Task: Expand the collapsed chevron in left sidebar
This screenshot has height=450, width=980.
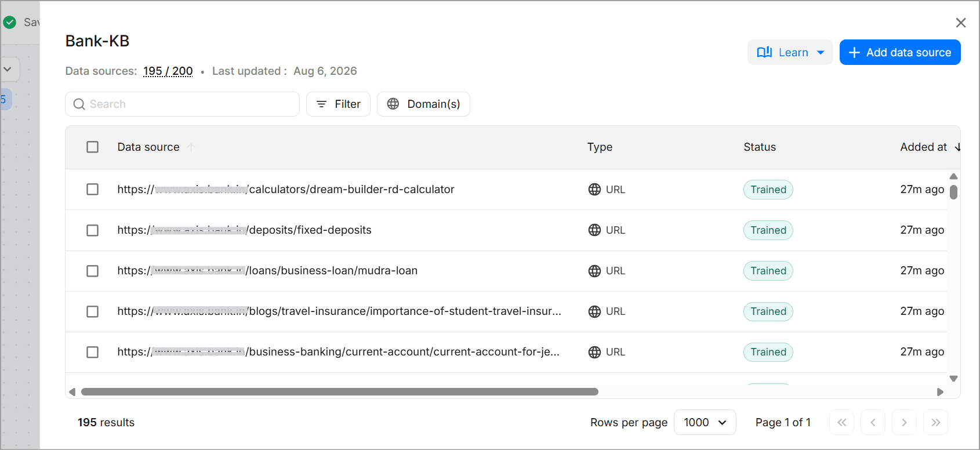Action: (x=8, y=69)
